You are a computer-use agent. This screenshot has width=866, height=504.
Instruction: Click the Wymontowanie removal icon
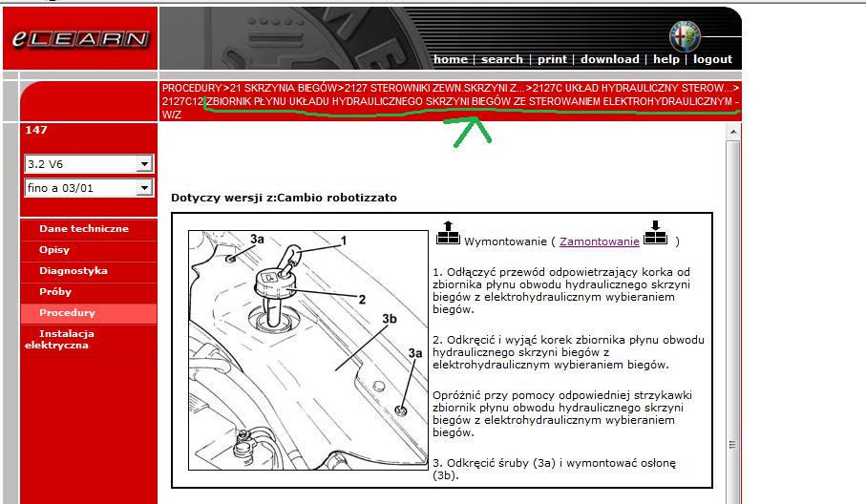coord(448,233)
